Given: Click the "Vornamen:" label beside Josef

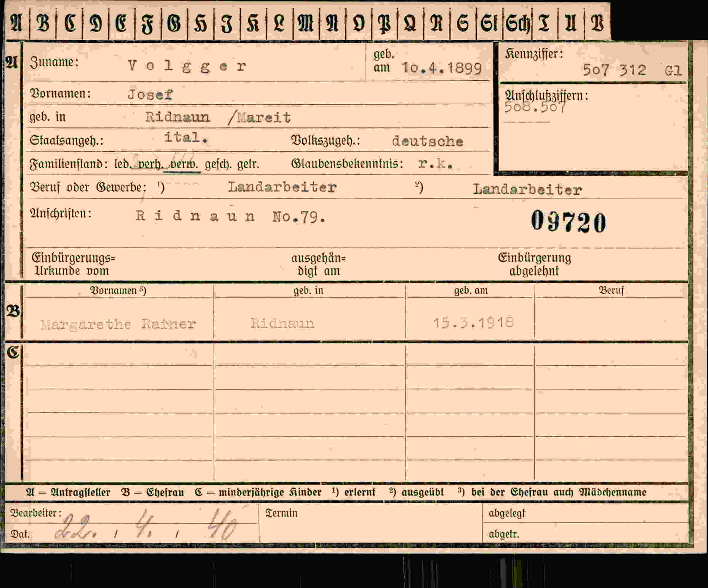Looking at the screenshot, I should [60, 93].
